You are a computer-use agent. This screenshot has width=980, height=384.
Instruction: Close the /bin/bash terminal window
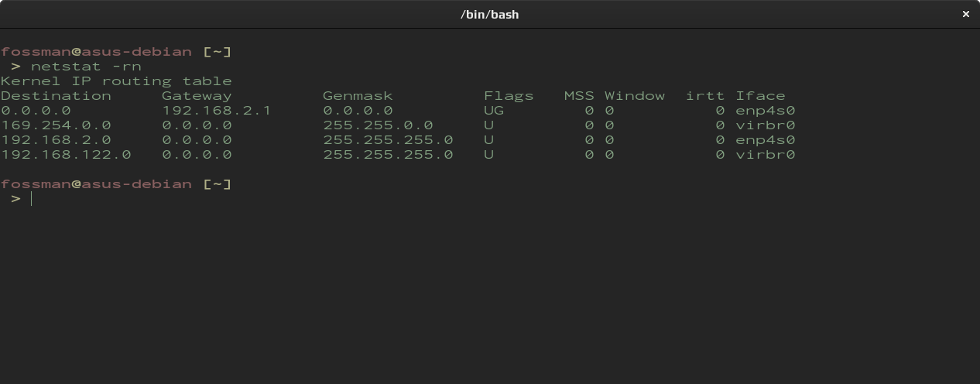(x=965, y=14)
